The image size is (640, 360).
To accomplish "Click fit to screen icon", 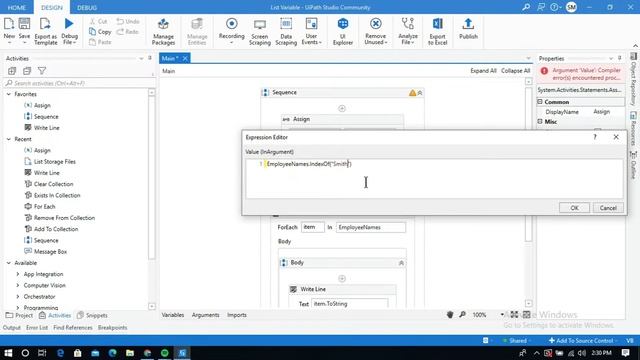I will pos(514,315).
